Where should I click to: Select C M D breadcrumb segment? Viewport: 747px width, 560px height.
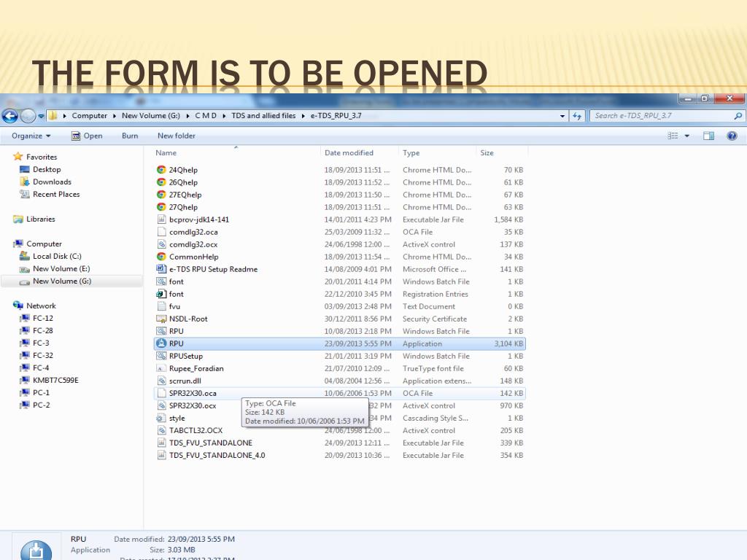pos(205,116)
